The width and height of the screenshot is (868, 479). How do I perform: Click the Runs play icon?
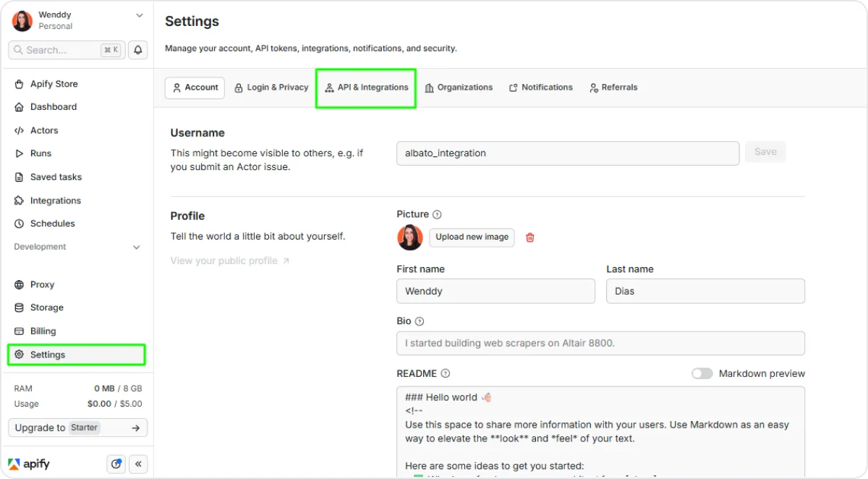(x=20, y=153)
